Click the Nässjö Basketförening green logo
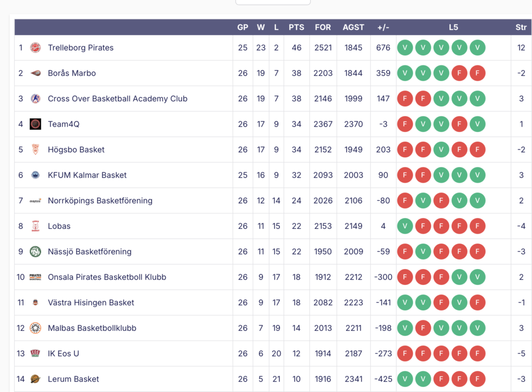This screenshot has height=392, width=532. point(35,252)
